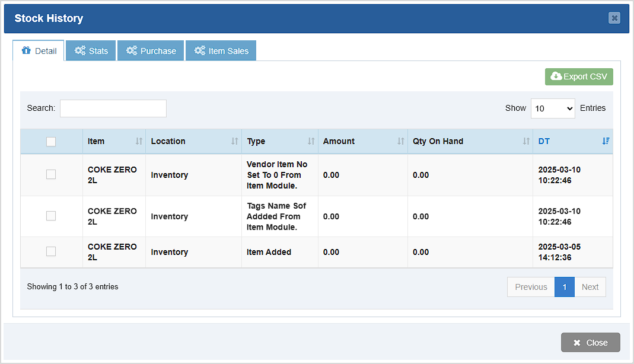Viewport: 634px width, 364px height.
Task: Open the Show entries dropdown
Action: (x=553, y=108)
